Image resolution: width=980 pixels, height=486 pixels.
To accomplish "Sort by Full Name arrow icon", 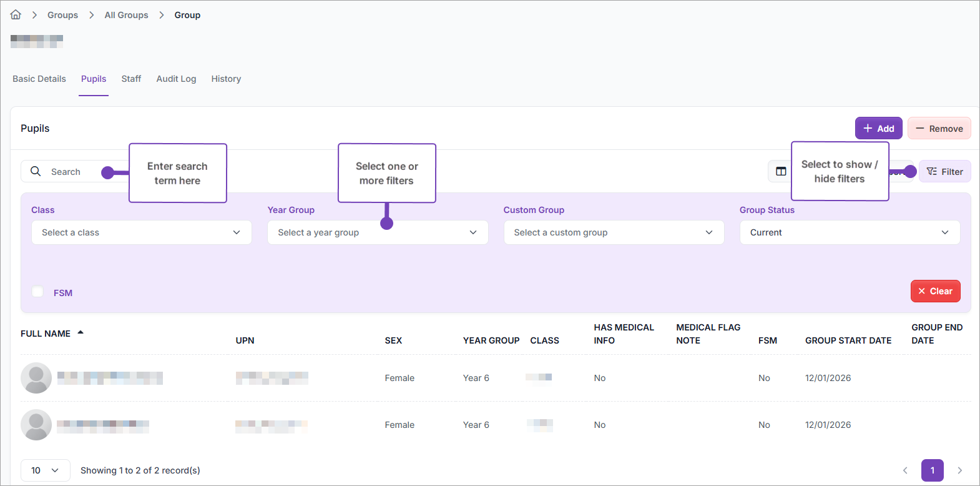I will pyautogui.click(x=81, y=333).
